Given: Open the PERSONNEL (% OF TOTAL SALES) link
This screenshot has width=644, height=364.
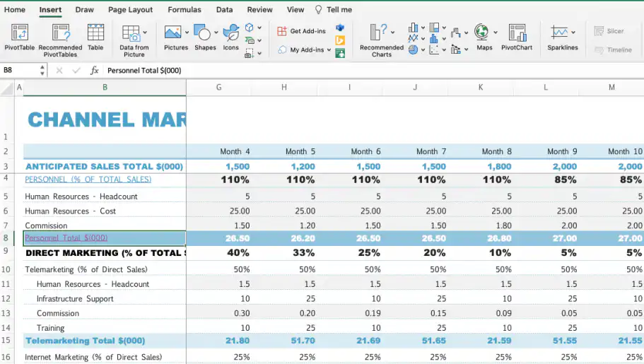Looking at the screenshot, I should (x=88, y=180).
